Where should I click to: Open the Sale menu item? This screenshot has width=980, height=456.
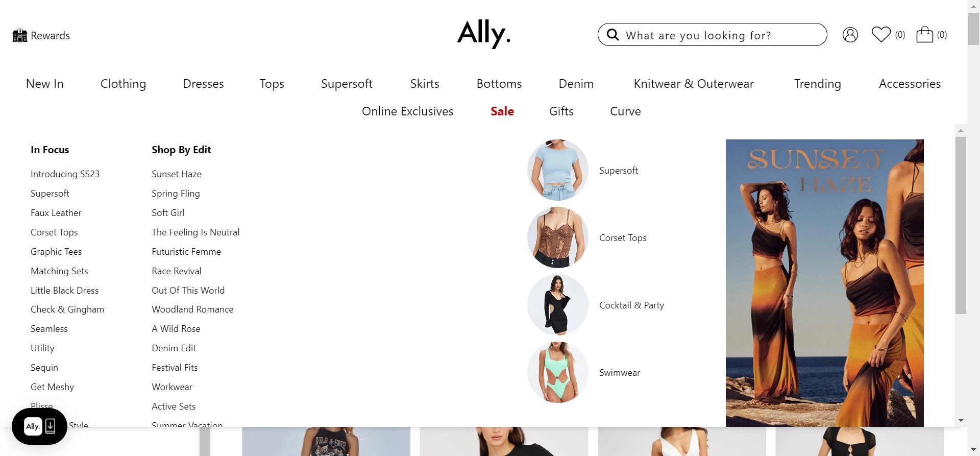[x=502, y=111]
